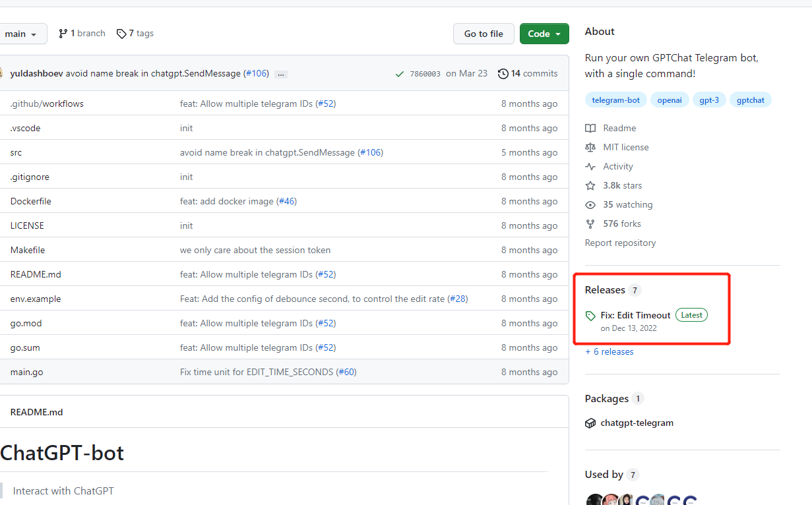Open the chatgpt-telegram package
Screen dimensions: 812x505
click(637, 423)
